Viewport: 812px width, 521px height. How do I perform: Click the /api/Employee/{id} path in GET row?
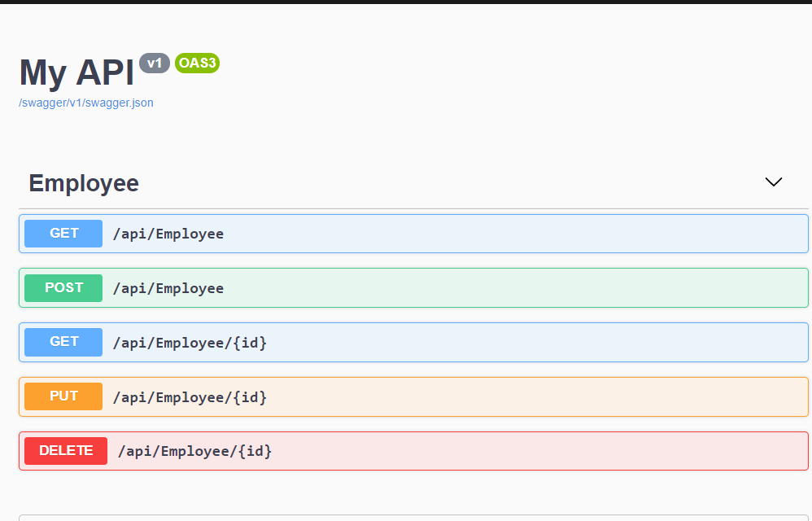click(x=190, y=343)
